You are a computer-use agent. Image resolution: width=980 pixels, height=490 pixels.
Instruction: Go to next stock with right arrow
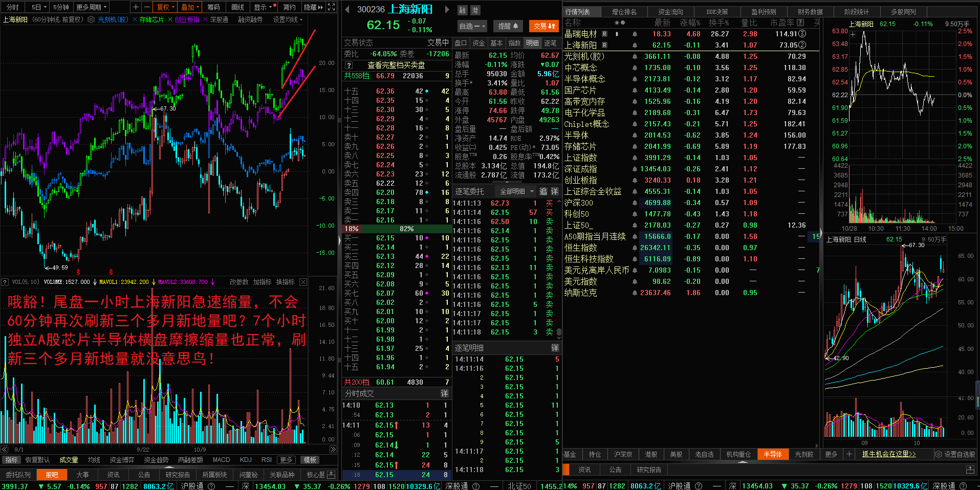click(447, 9)
